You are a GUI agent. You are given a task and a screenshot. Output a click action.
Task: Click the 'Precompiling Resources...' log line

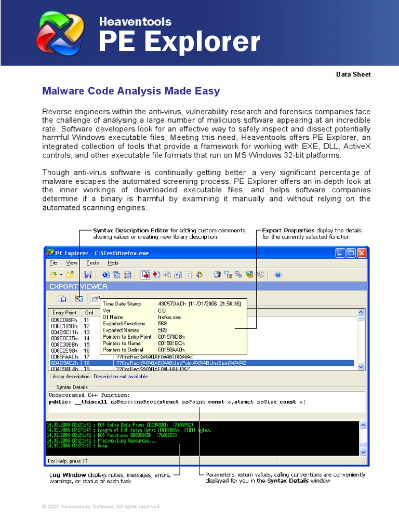[101, 441]
